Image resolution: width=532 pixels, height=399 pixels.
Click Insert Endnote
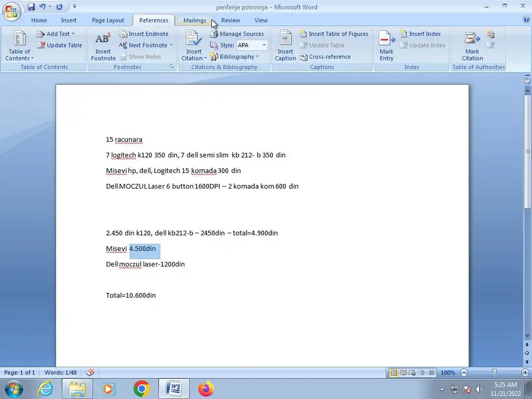coord(144,34)
